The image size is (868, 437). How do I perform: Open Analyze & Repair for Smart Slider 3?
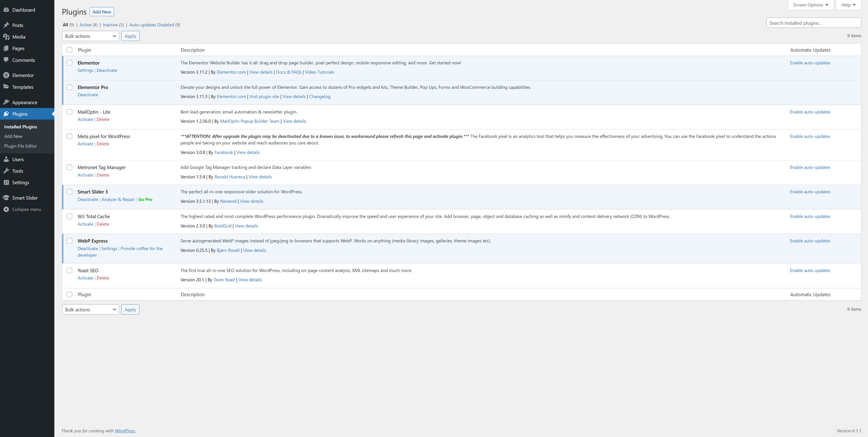coord(118,199)
